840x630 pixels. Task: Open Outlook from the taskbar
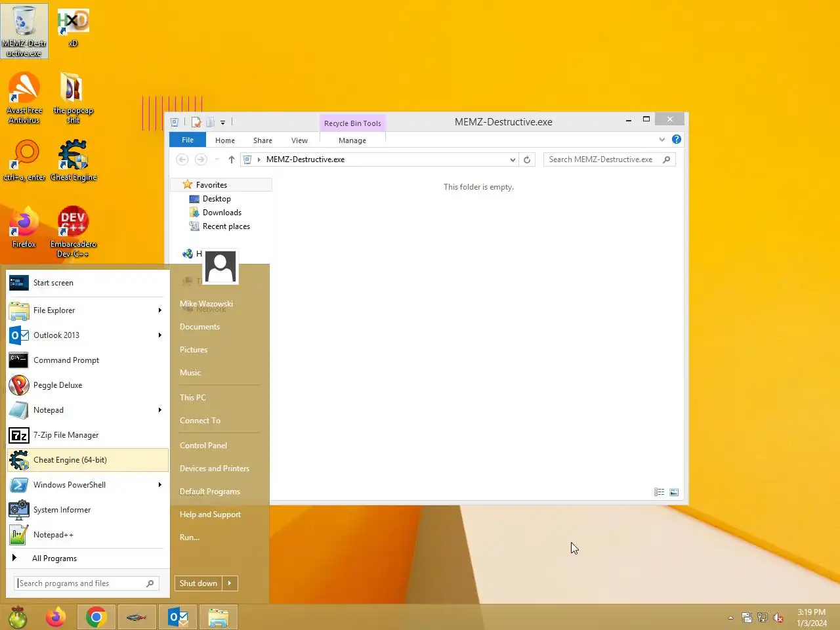point(178,617)
